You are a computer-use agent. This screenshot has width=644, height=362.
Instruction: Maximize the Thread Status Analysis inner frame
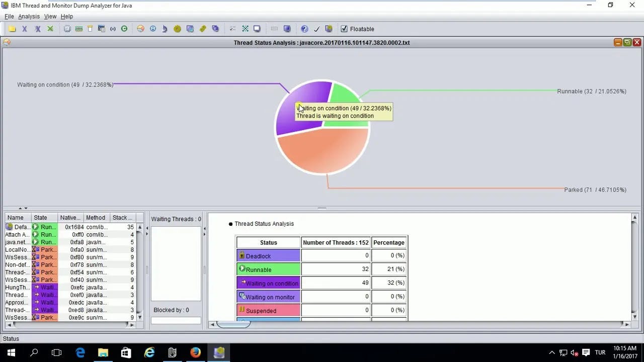point(627,43)
